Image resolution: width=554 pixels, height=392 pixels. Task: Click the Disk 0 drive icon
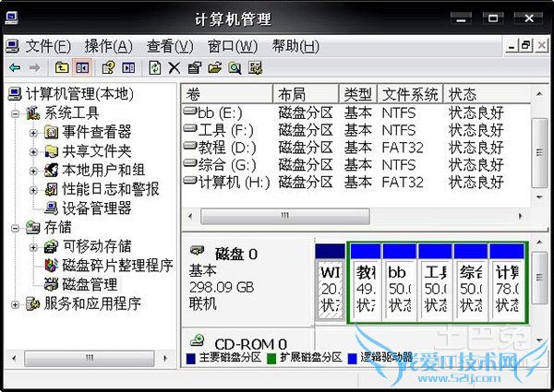(x=198, y=251)
